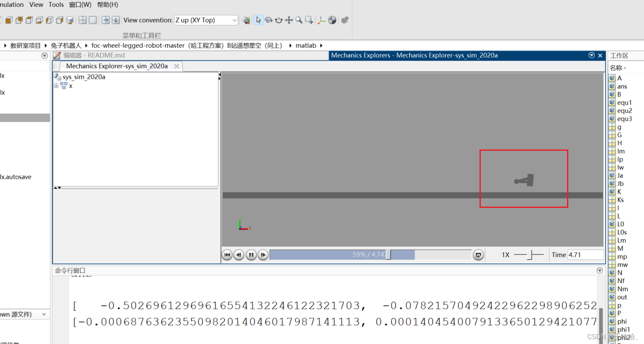Screen dimensions: 644x344
Task: Rewind the animation to the start
Action: point(227,255)
